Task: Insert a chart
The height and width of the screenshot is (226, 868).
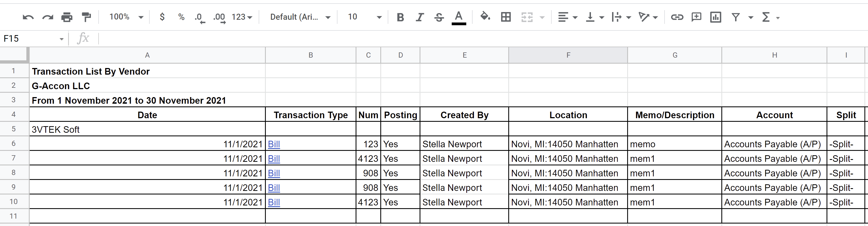Action: tap(715, 17)
